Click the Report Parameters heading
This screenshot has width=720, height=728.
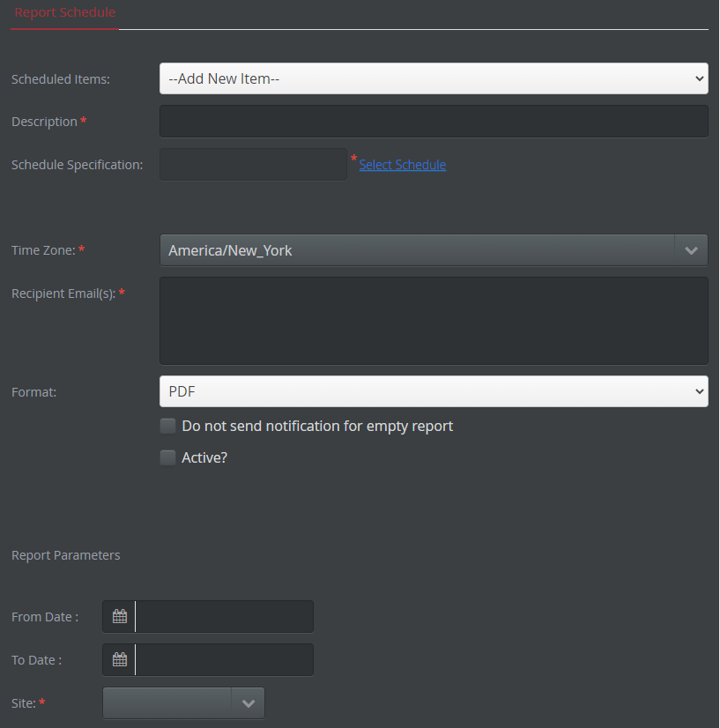coord(66,555)
